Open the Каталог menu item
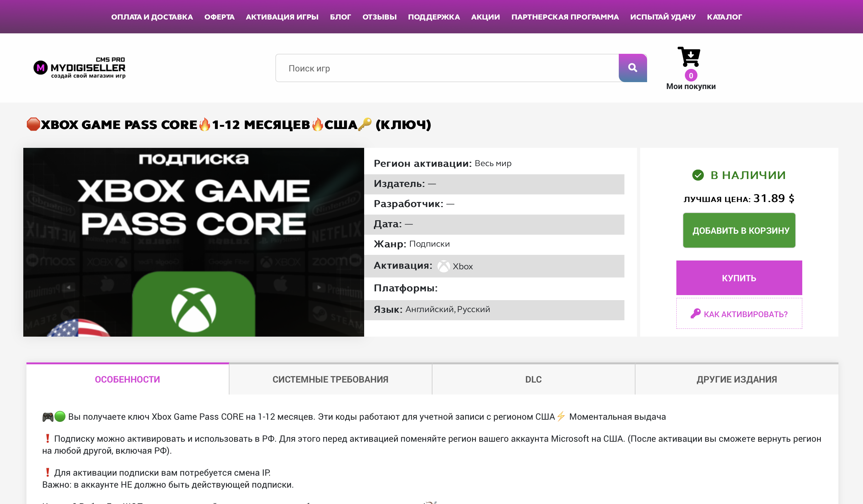Screen dimensions: 863x504 tap(724, 17)
